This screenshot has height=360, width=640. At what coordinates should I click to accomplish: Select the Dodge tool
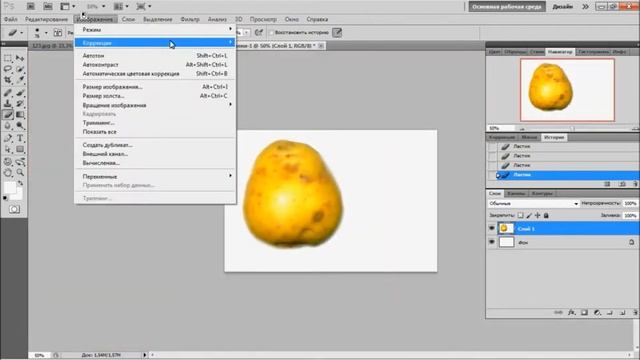20,126
